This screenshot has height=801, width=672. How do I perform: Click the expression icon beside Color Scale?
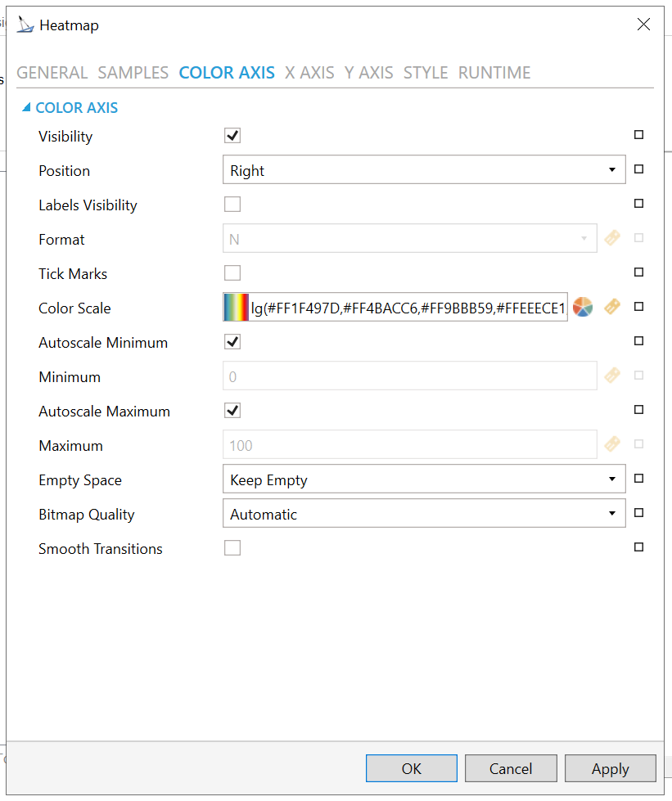(611, 307)
